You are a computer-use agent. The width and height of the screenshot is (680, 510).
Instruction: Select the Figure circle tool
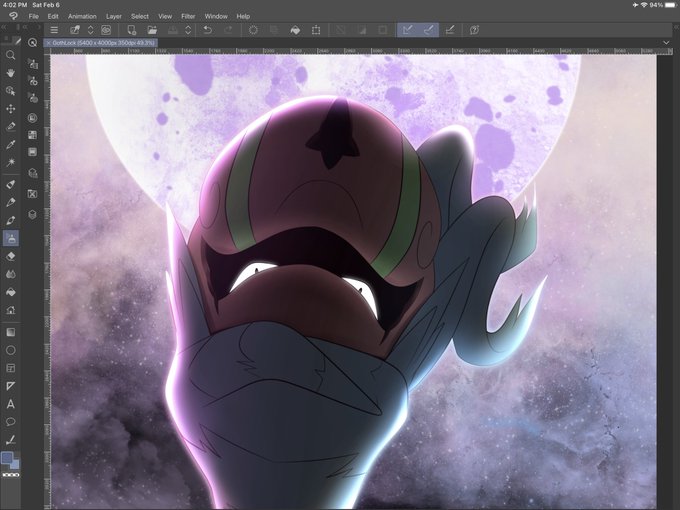pos(10,350)
